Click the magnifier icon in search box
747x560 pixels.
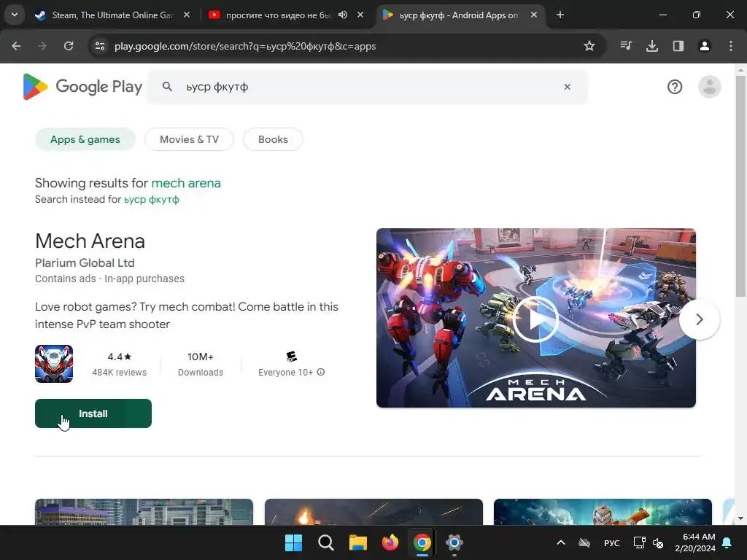pos(167,87)
